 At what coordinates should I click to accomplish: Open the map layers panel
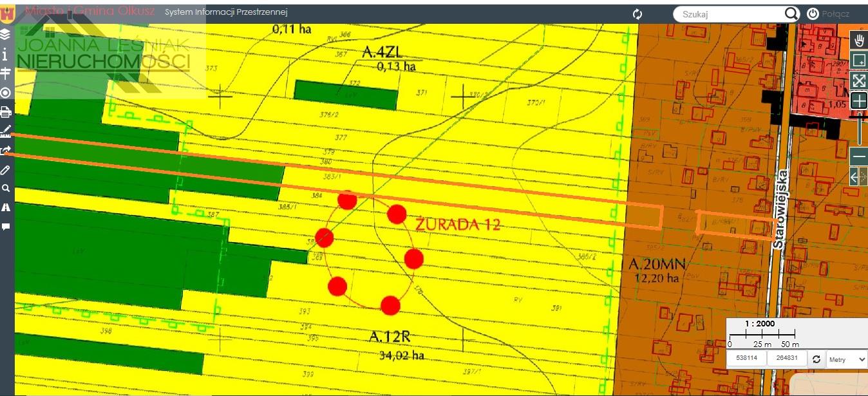[6, 34]
